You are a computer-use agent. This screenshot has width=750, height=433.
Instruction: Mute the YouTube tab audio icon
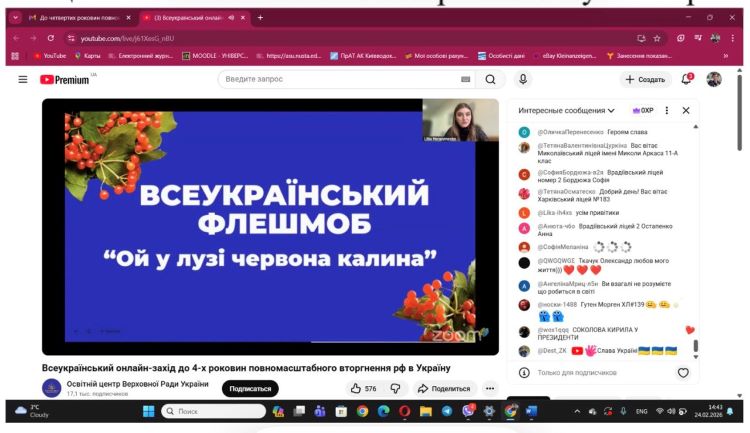[x=232, y=18]
